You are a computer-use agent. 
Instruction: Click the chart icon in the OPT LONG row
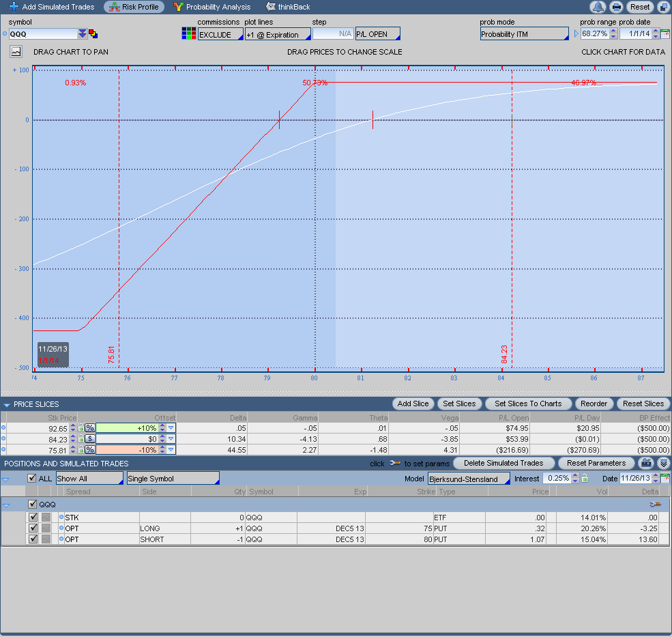[46, 528]
